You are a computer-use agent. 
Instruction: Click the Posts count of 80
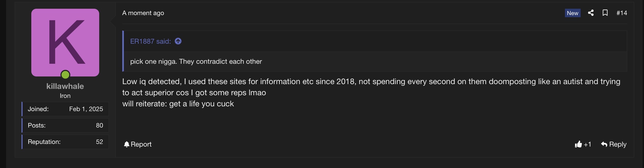(x=99, y=125)
